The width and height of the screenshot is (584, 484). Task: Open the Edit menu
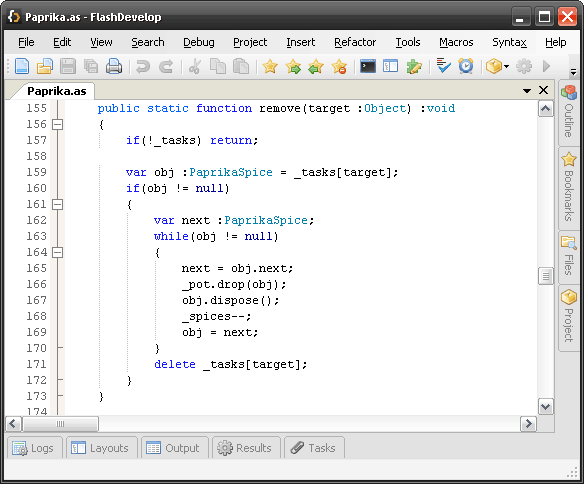coord(62,42)
